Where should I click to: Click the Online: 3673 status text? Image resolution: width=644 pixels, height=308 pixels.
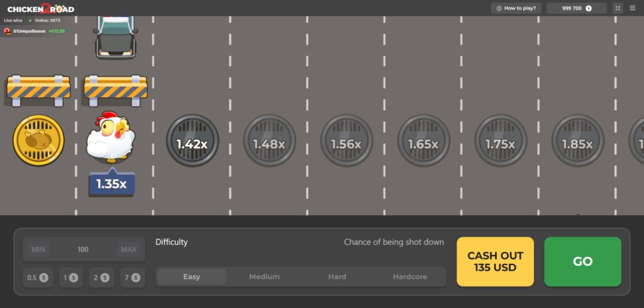click(x=48, y=20)
